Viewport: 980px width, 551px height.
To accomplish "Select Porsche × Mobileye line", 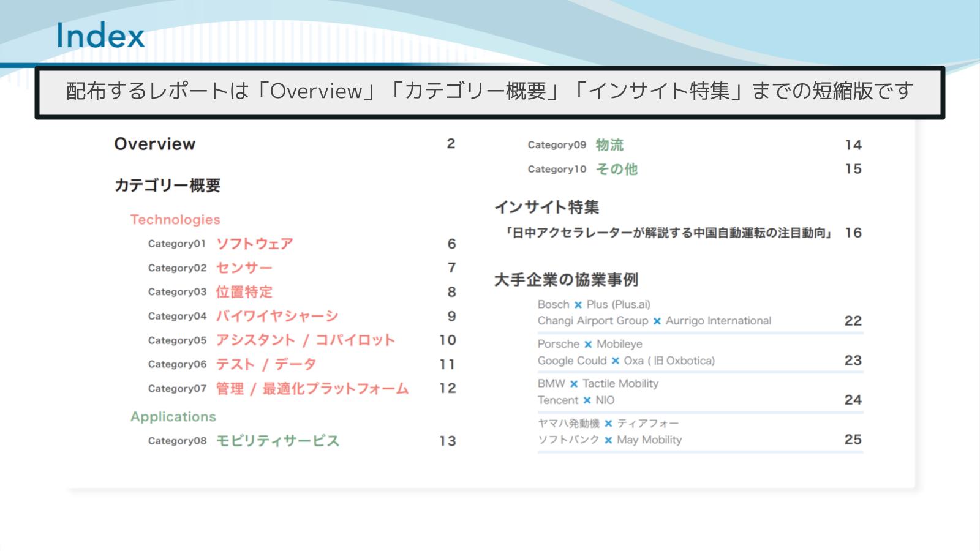I will pos(590,344).
